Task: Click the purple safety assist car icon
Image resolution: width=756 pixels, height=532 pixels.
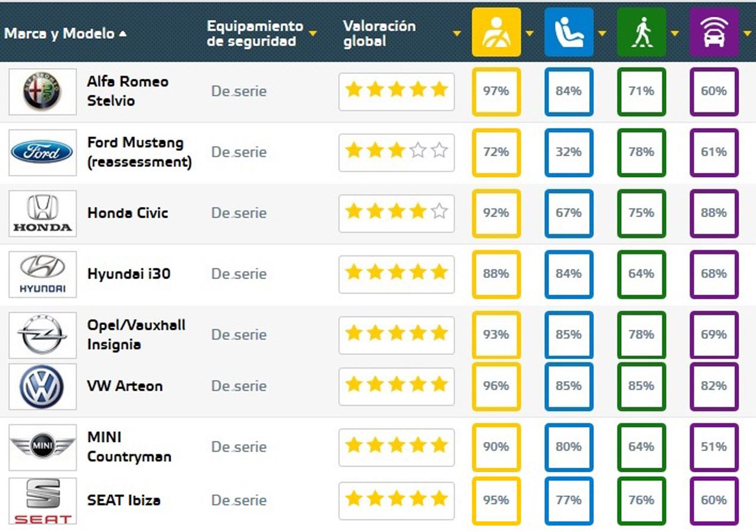Action: tap(714, 32)
